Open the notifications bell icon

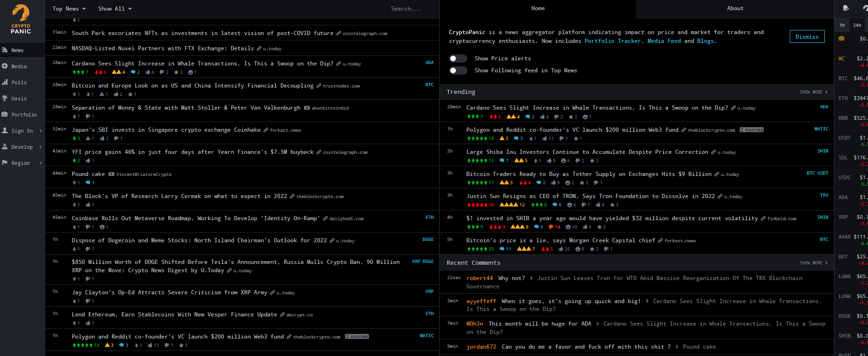tap(845, 8)
